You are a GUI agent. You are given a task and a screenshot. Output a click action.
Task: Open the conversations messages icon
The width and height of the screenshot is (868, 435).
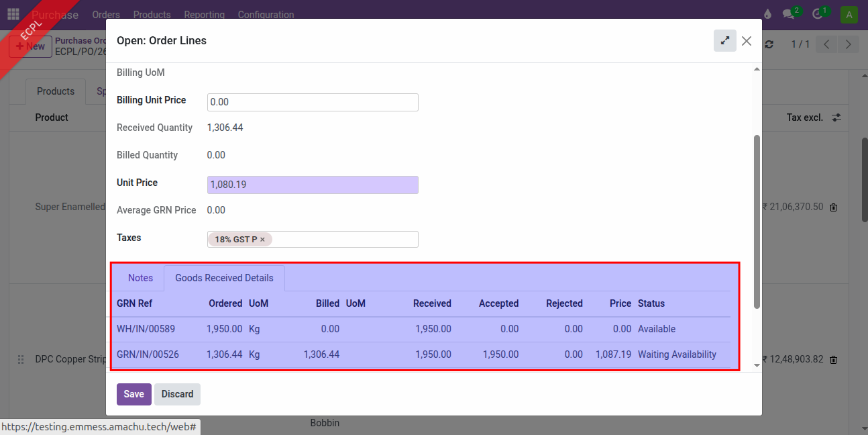click(789, 14)
